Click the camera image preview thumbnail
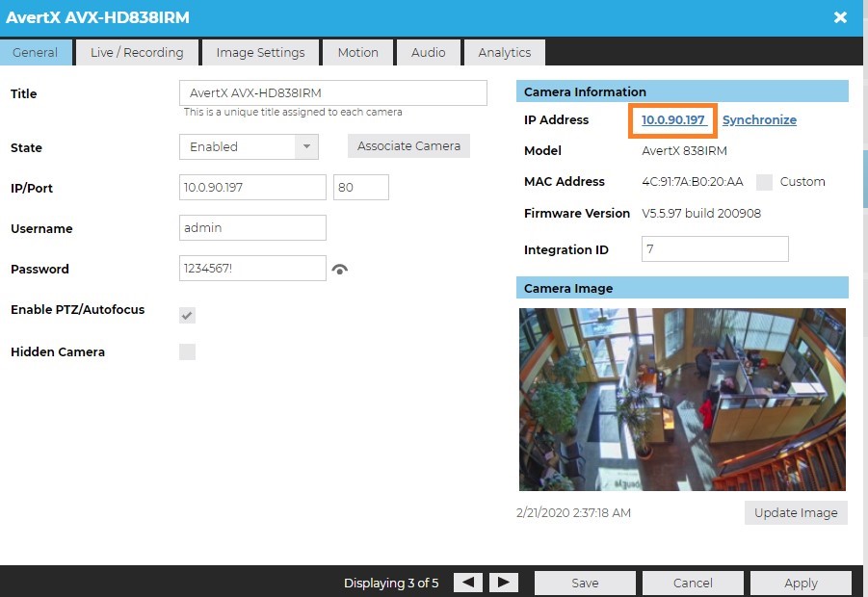The width and height of the screenshot is (868, 597). coord(682,400)
